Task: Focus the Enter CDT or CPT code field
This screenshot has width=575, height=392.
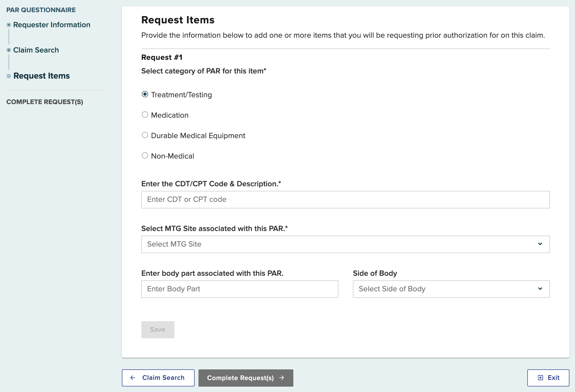Action: pos(345,200)
